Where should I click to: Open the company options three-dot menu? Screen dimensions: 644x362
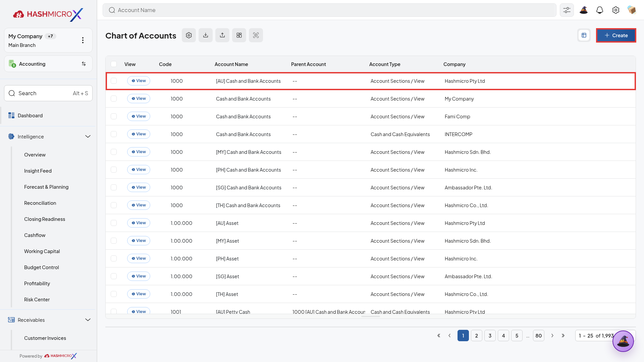pos(83,40)
